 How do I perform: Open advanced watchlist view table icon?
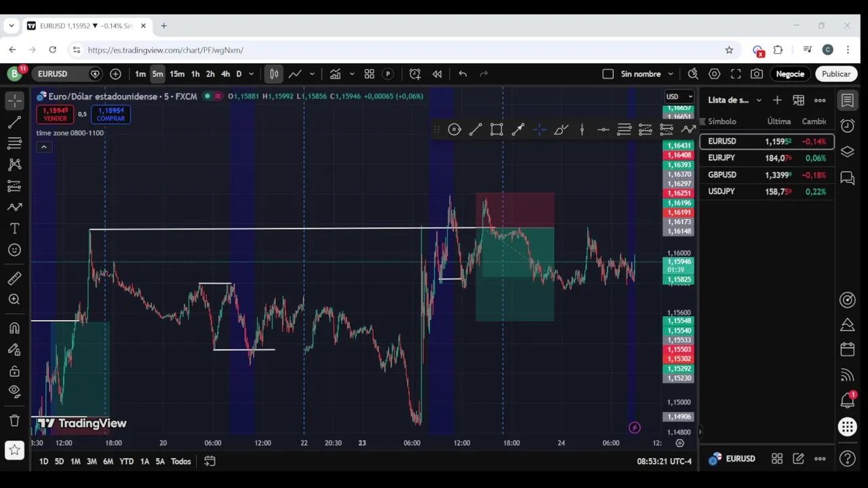(799, 100)
